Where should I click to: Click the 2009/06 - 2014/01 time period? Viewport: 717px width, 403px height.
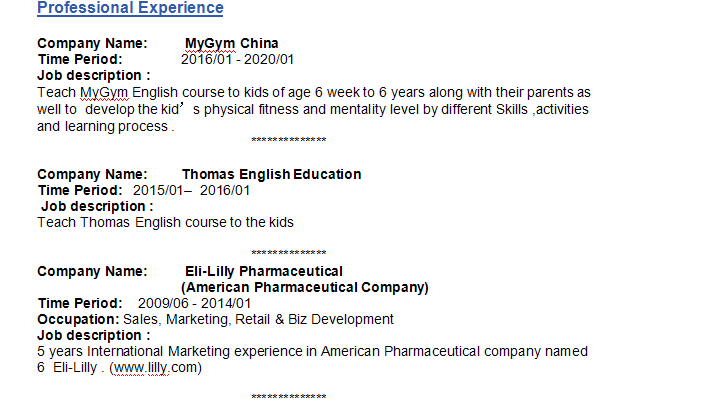[195, 304]
